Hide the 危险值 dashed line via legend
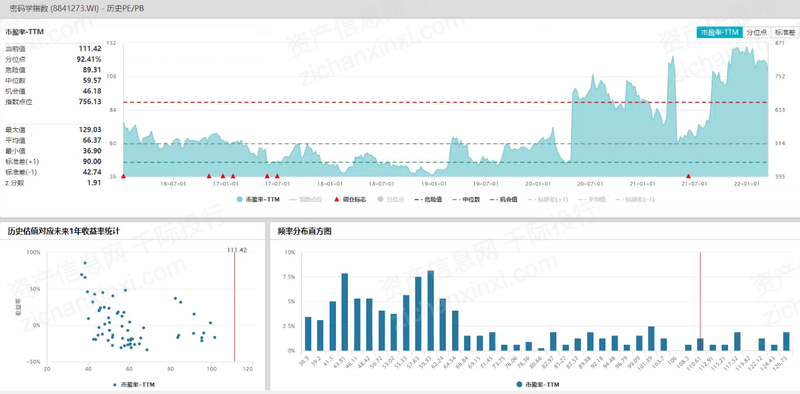This screenshot has height=394, width=800. (x=429, y=200)
